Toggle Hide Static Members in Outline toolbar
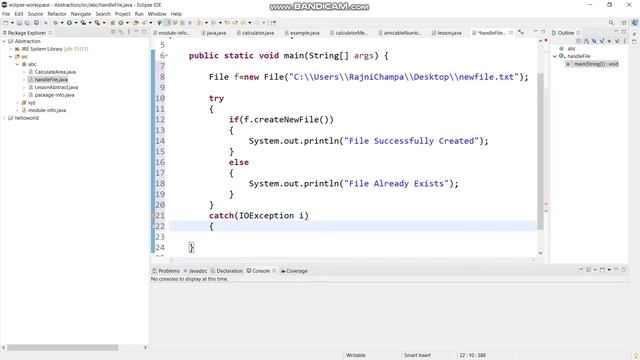The height and width of the screenshot is (360, 640). [x=602, y=41]
